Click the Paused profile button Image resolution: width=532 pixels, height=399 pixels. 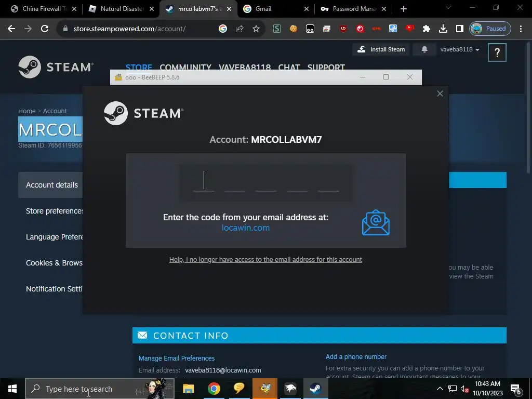pos(490,29)
